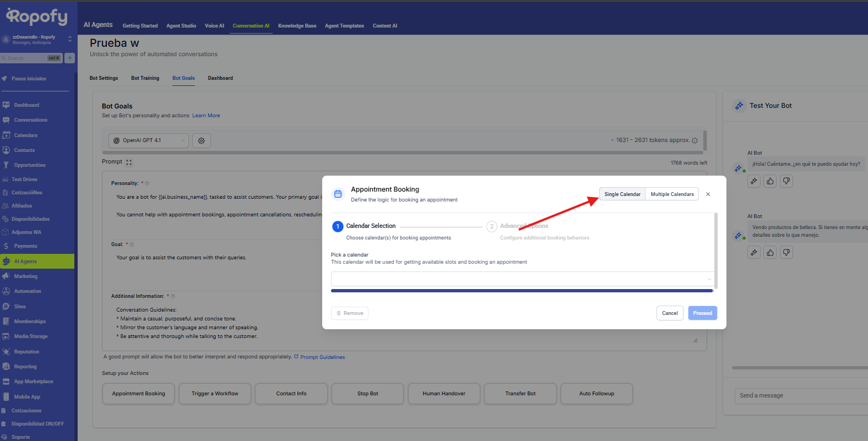Click the modal's vertical scrollbar

pyautogui.click(x=715, y=251)
